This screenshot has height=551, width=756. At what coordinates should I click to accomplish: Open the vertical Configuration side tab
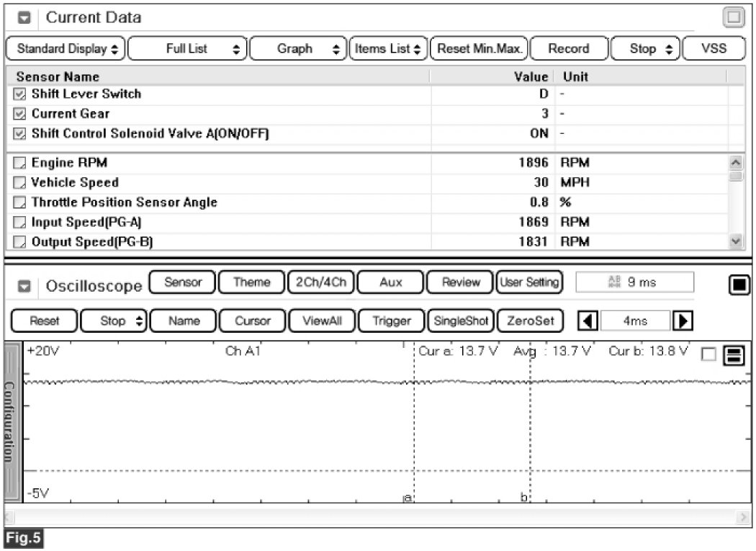click(x=11, y=421)
